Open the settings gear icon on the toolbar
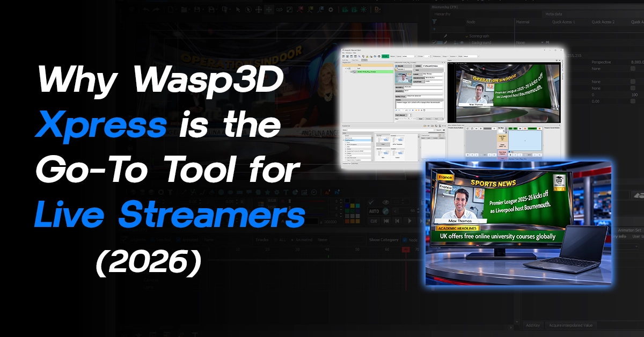 click(331, 9)
